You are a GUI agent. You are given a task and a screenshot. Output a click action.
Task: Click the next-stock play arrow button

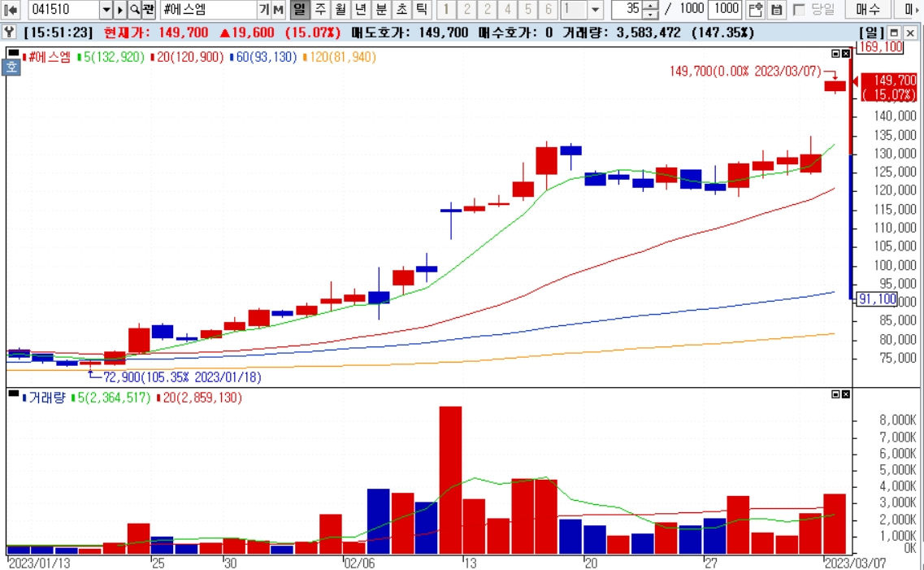[x=120, y=10]
